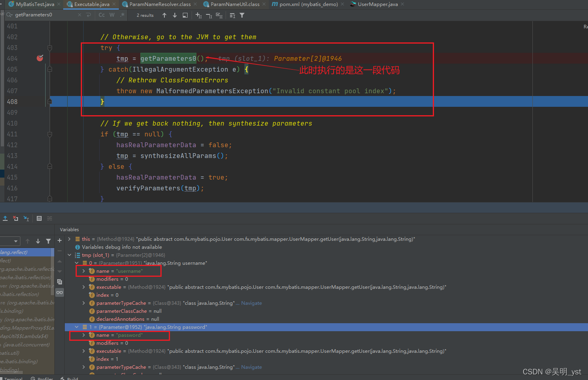The width and height of the screenshot is (588, 380).
Task: Add selection for next occurrence
Action: (x=198, y=15)
